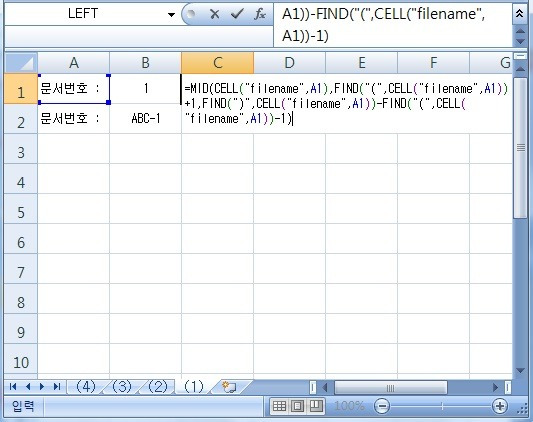Screen dimensions: 533x422
Task: Open zoom dialog via 100% label
Action: tap(349, 406)
